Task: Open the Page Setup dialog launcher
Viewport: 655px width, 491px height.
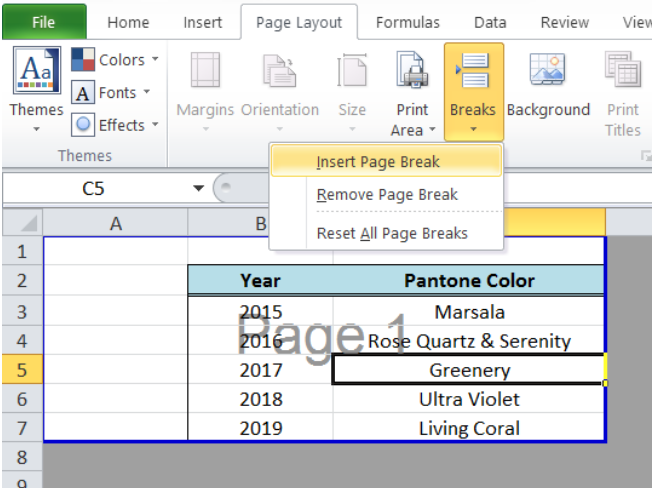Action: tap(646, 156)
